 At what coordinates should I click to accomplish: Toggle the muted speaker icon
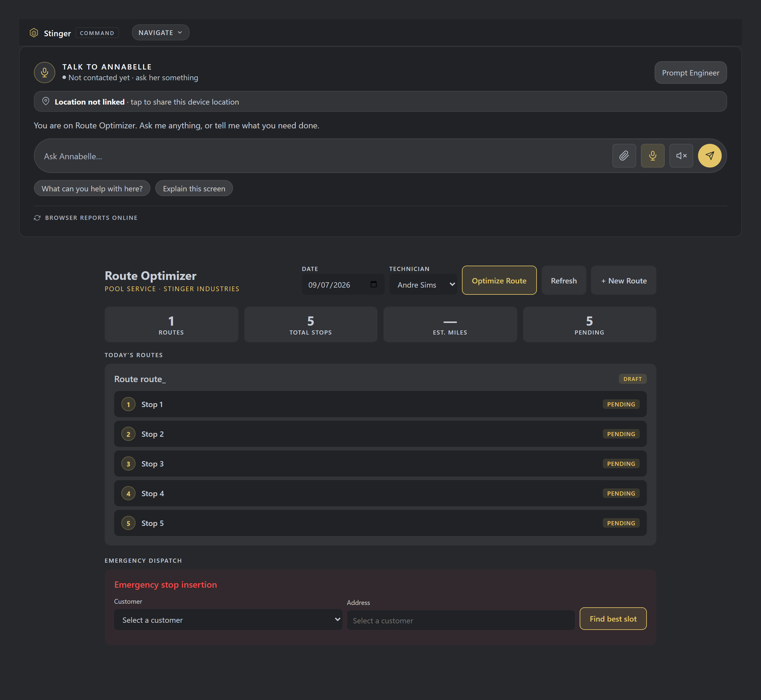tap(681, 156)
